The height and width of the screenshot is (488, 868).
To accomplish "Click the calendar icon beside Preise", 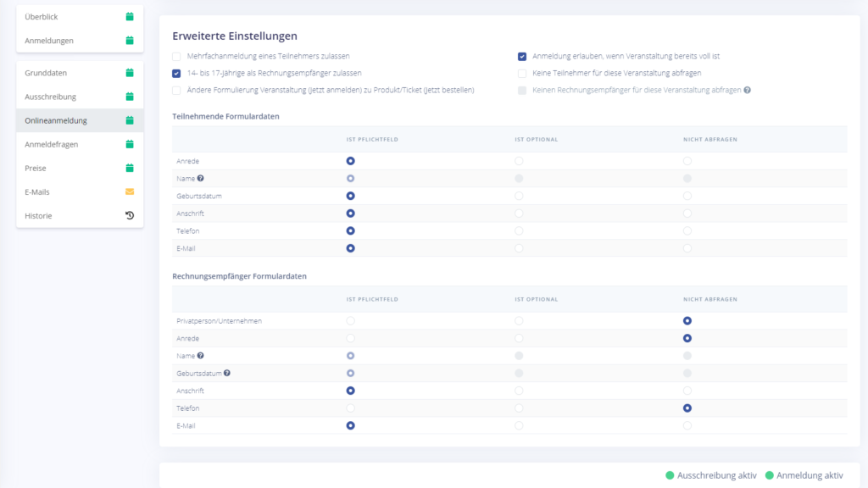I will (x=130, y=168).
